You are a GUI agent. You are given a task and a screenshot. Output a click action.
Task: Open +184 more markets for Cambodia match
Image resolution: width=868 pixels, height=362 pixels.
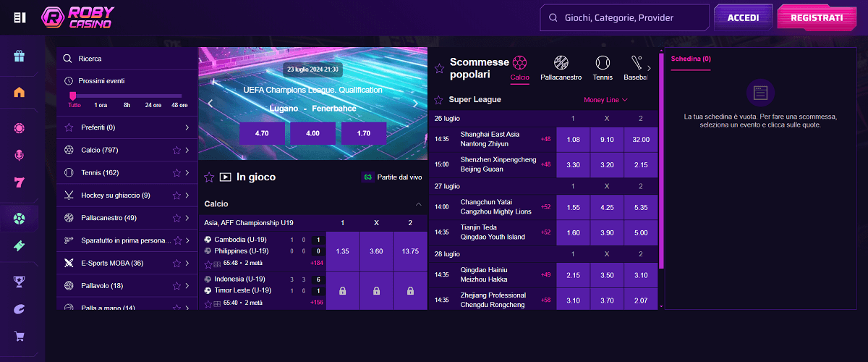[x=316, y=263]
